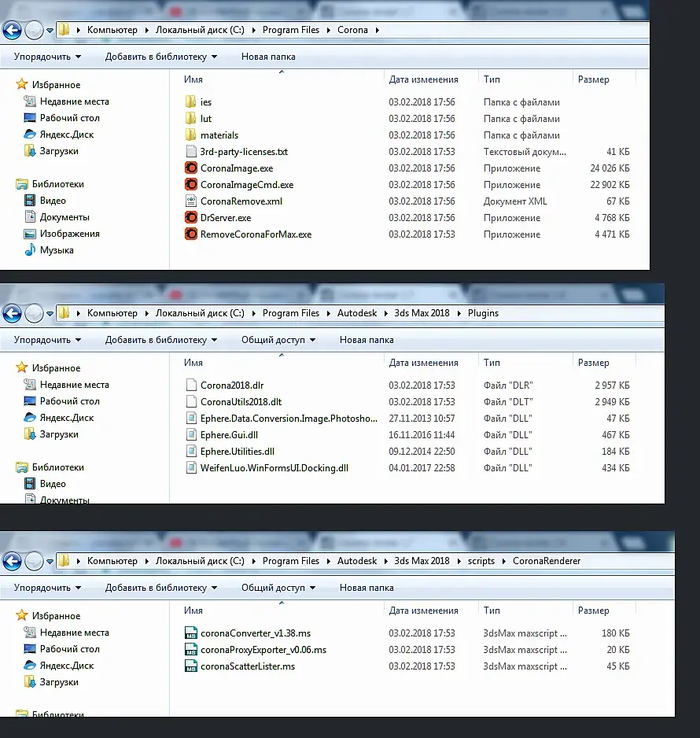This screenshot has width=700, height=738.
Task: Expand arrow after Corona in address bar
Action: [378, 30]
